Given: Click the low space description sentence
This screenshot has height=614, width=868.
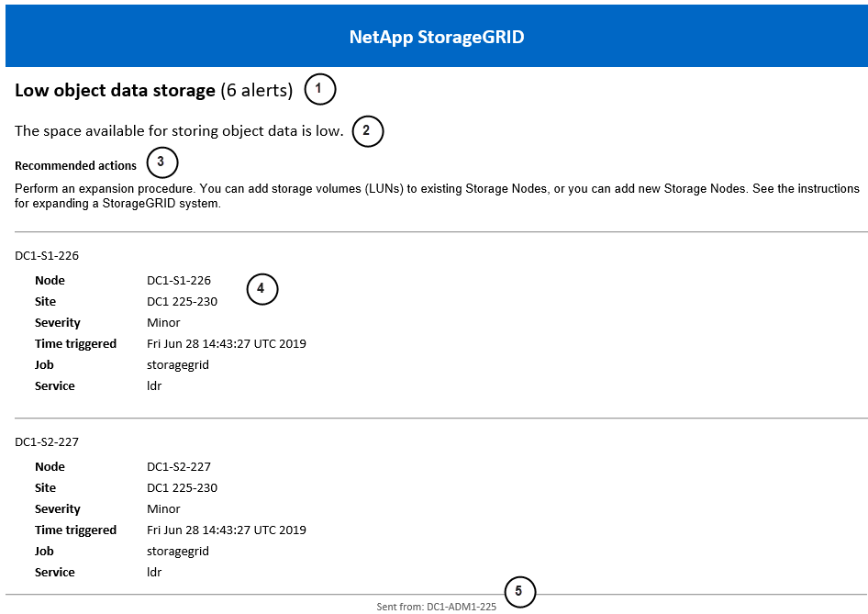Looking at the screenshot, I should click(179, 131).
